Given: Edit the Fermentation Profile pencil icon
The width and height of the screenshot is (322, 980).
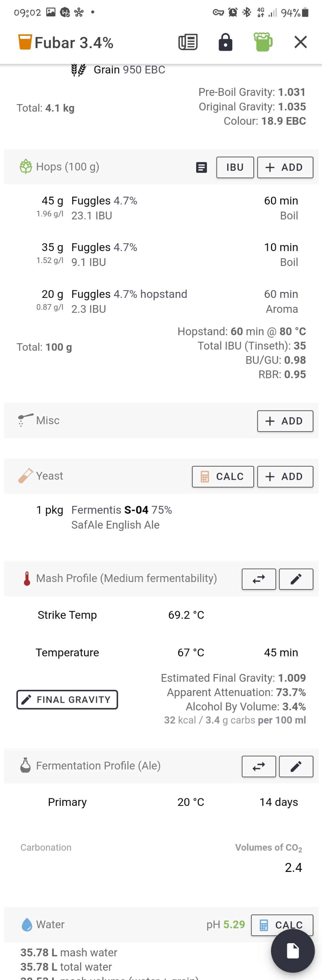Looking at the screenshot, I should click(296, 766).
